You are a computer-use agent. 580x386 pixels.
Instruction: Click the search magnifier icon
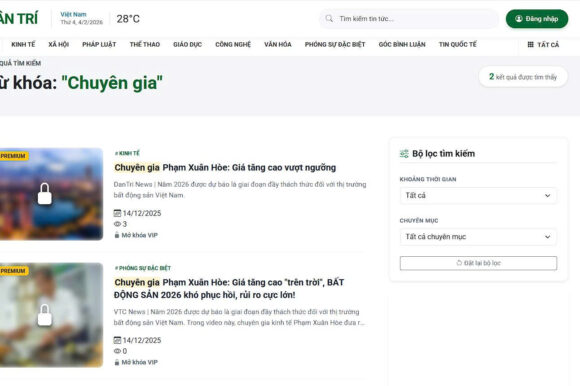[329, 18]
